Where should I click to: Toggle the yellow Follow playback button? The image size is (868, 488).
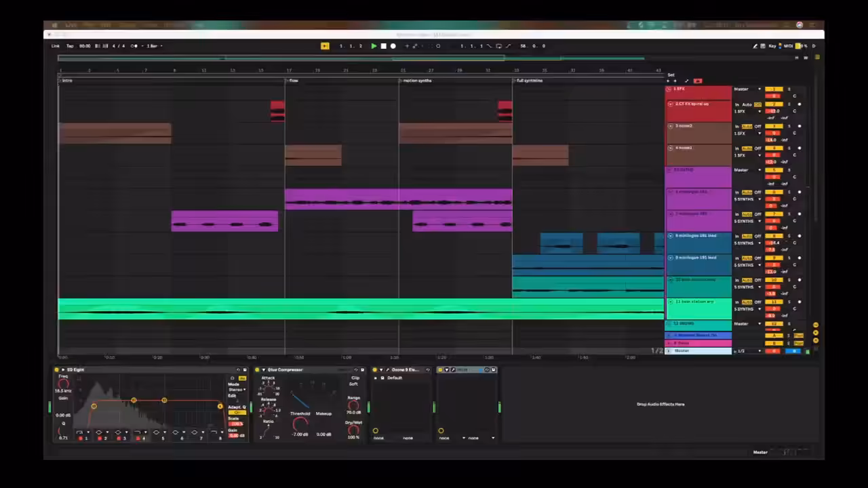pos(325,46)
